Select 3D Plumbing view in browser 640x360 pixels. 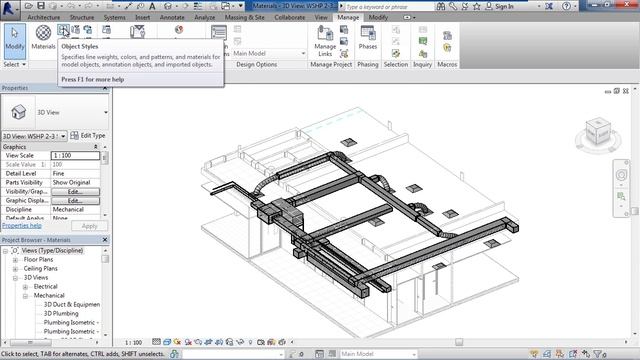[x=61, y=313]
